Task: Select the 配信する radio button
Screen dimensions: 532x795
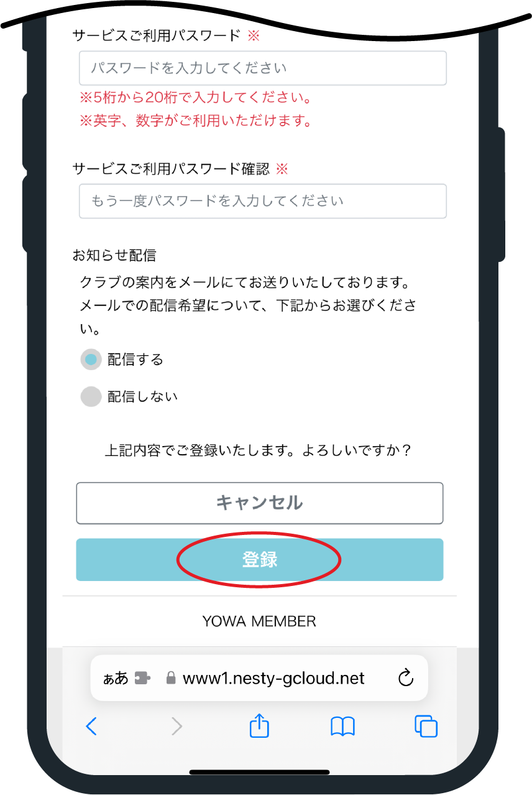Action: pos(91,360)
